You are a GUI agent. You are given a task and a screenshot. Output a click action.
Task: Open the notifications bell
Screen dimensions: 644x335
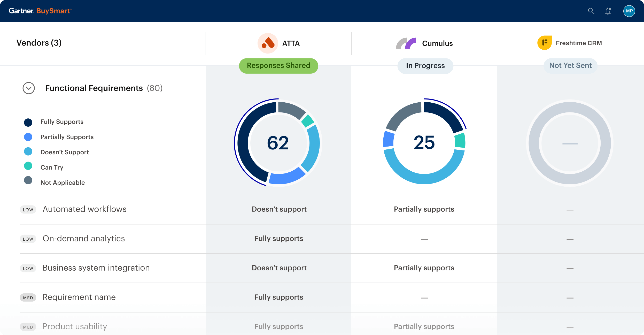[x=608, y=11]
